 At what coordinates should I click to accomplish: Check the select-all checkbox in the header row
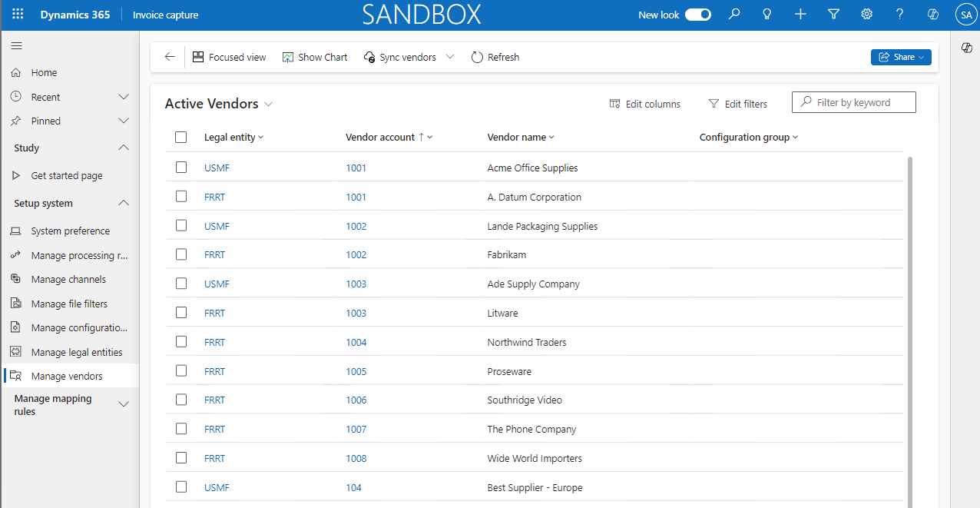pyautogui.click(x=180, y=137)
